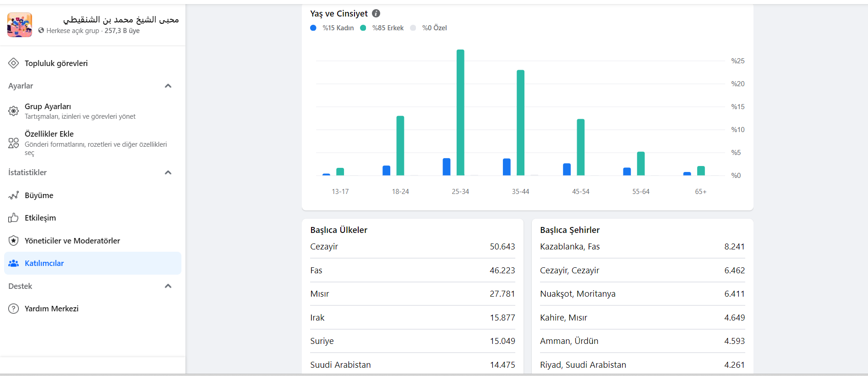Viewport: 868px width, 376px height.
Task: Click the Grup Ayarları gear icon
Action: point(14,111)
